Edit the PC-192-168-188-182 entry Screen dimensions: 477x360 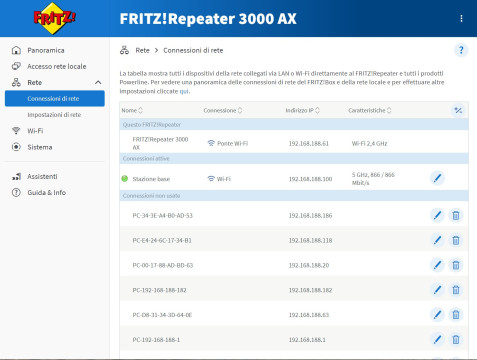tap(437, 290)
